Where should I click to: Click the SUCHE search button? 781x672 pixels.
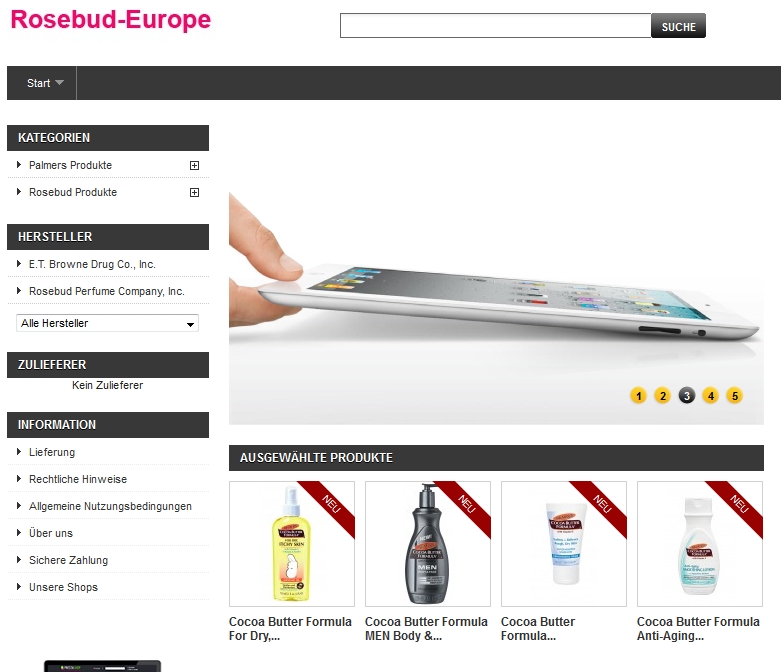coord(678,26)
